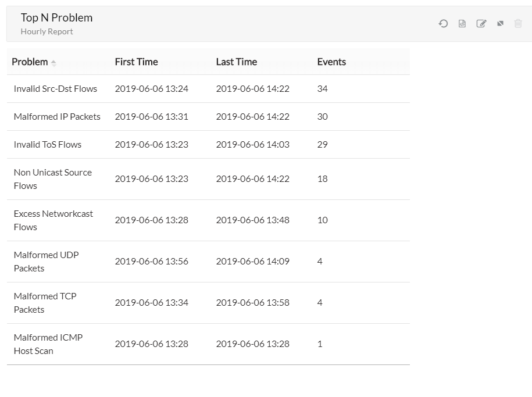Click the Malformed ICMP Host Scan entry
The image size is (532, 397).
point(48,344)
